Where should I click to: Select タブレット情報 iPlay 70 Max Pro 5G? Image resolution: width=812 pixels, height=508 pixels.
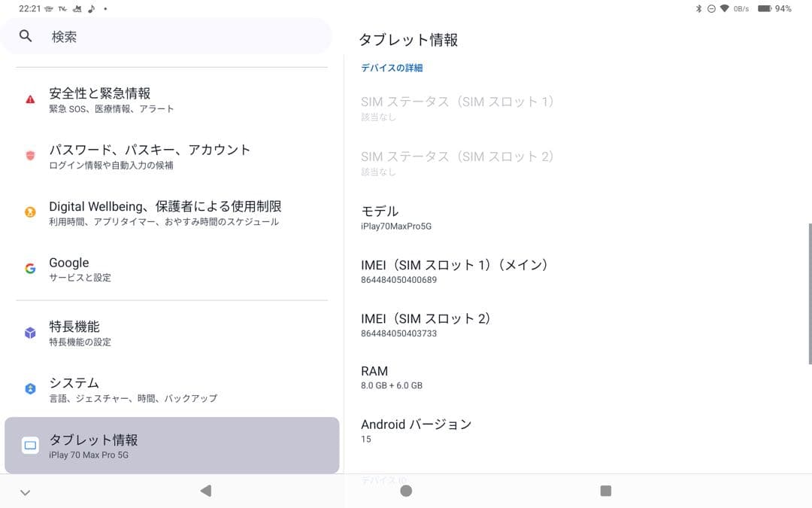pyautogui.click(x=172, y=446)
